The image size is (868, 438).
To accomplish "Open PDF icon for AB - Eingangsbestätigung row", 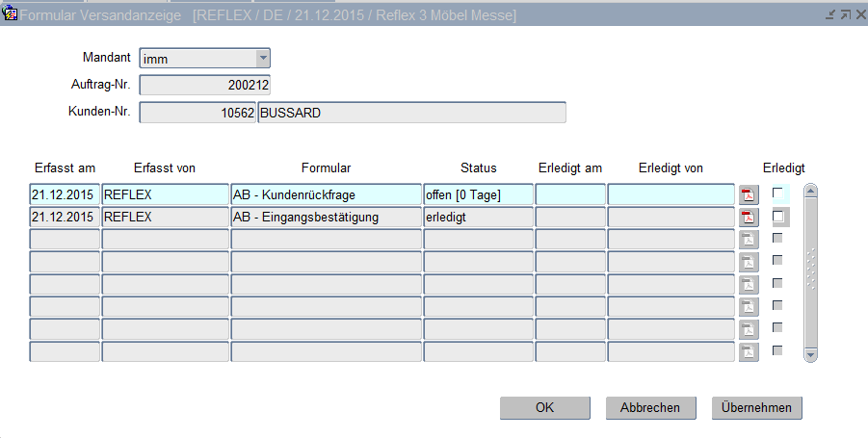I will (749, 218).
